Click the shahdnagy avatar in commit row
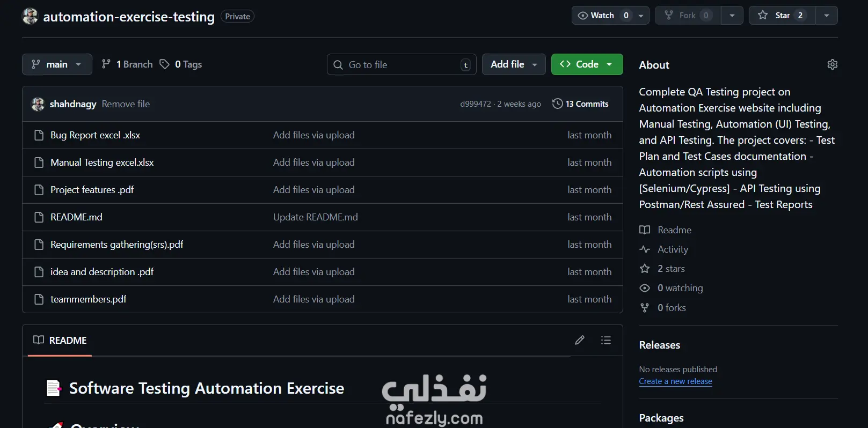The image size is (868, 428). pos(38,104)
